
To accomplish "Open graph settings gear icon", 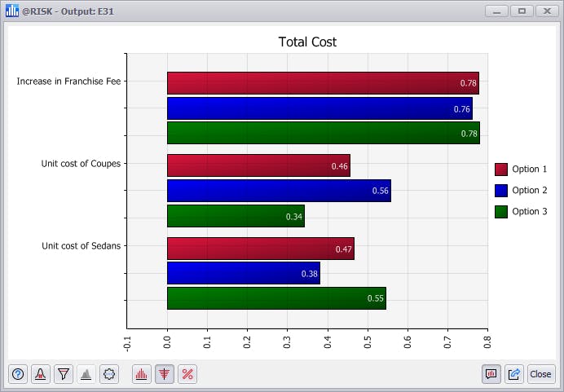I will pos(109,374).
